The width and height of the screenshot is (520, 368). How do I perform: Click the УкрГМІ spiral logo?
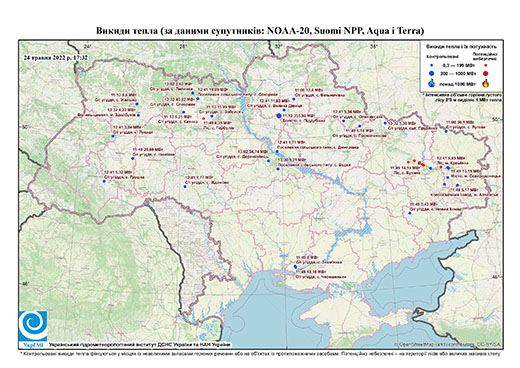[x=33, y=327]
